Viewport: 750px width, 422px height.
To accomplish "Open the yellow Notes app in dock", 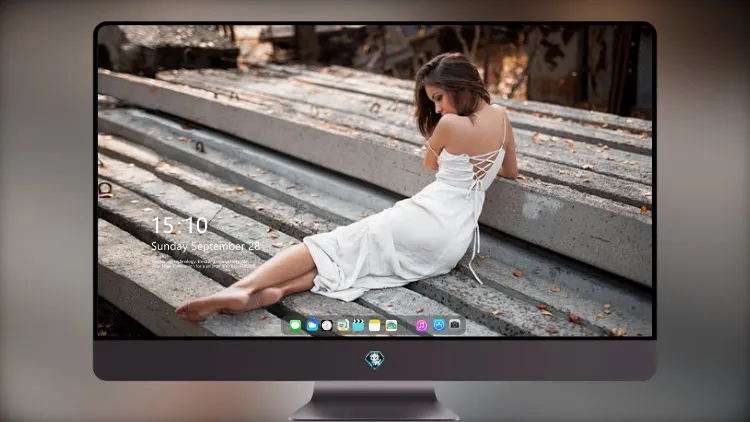I will [x=375, y=326].
